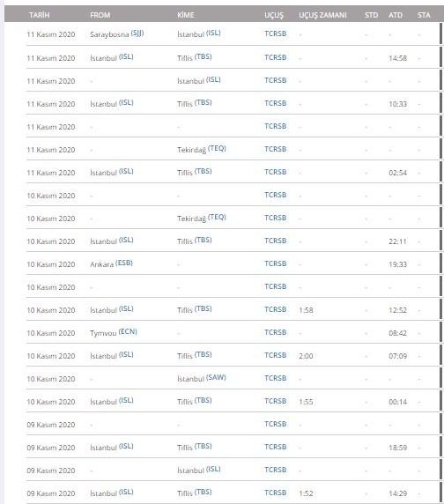Click TCRSB flight with ATD 08:42

point(276,332)
